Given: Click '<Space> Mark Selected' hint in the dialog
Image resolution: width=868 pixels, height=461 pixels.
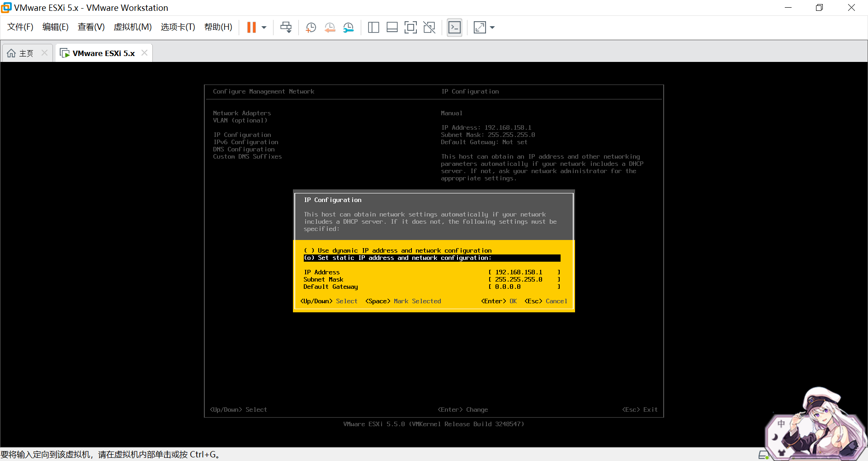Looking at the screenshot, I should [403, 301].
